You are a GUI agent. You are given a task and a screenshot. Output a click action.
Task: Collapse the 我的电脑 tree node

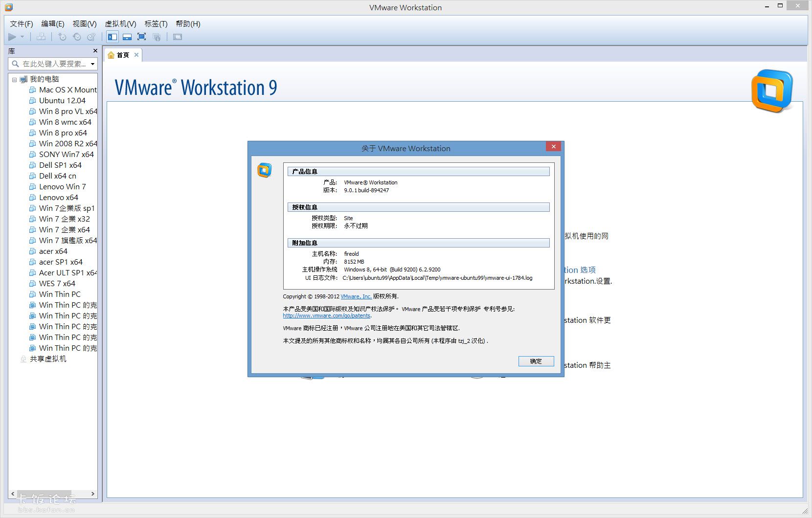(x=14, y=79)
